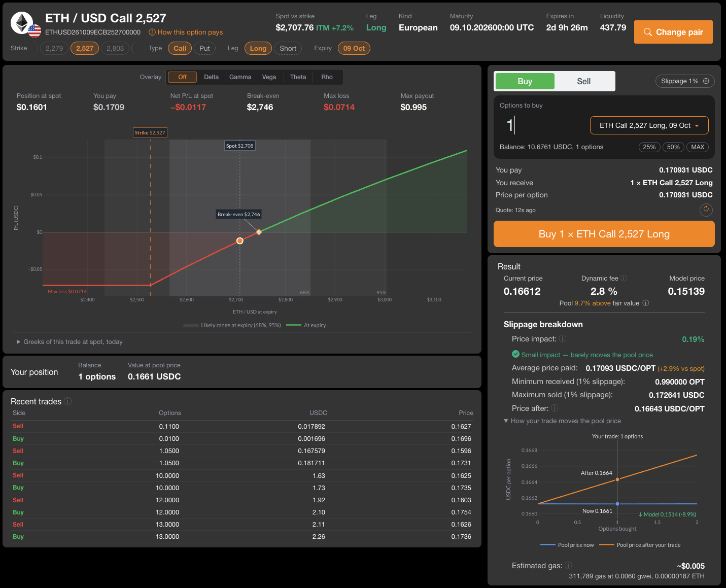
Task: Click the Buy row with price 0.1696
Action: tap(242, 438)
